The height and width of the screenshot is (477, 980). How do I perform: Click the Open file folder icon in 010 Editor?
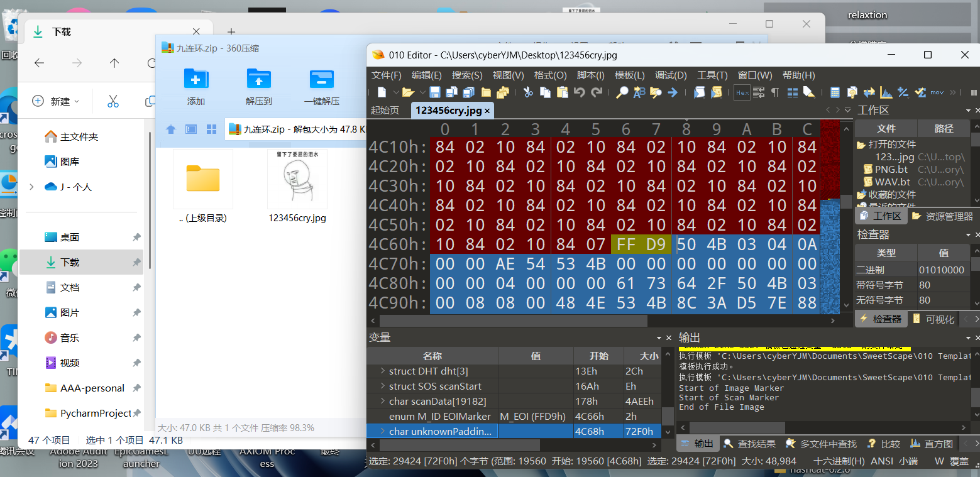pyautogui.click(x=409, y=92)
